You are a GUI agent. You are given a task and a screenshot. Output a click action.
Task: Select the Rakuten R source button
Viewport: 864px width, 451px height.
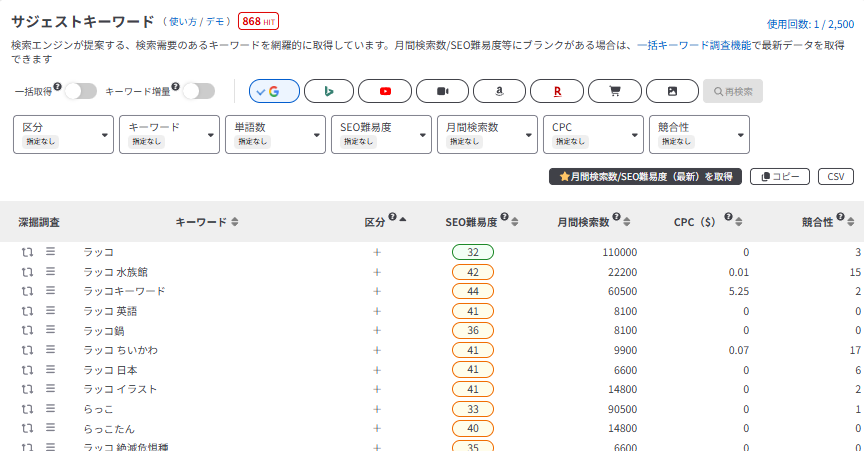pos(557,92)
